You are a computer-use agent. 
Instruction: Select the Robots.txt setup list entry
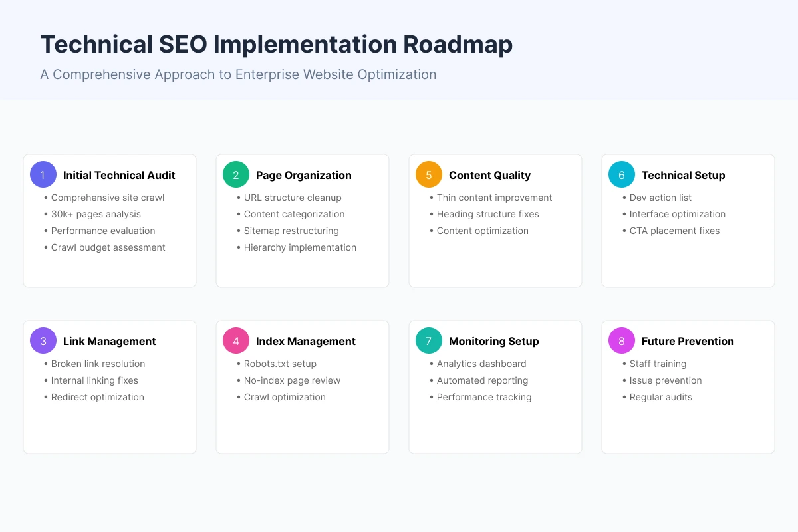[x=277, y=364]
